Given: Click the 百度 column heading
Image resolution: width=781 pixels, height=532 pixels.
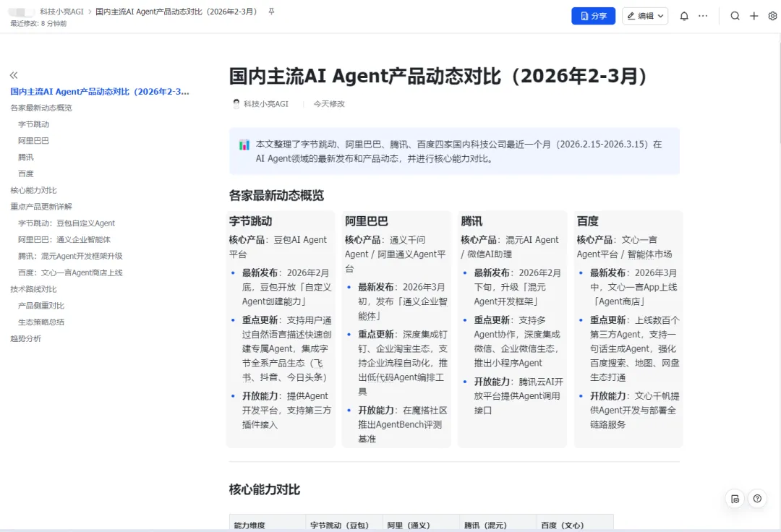Looking at the screenshot, I should pos(588,221).
